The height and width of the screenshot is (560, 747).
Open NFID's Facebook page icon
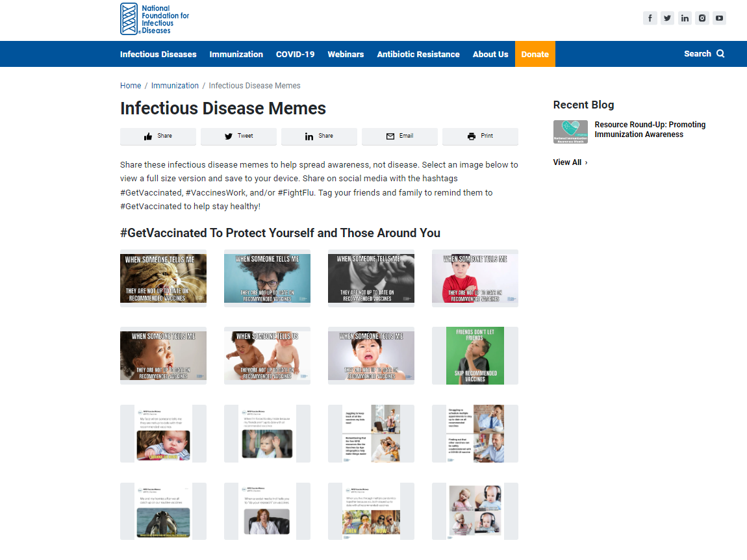pos(650,18)
